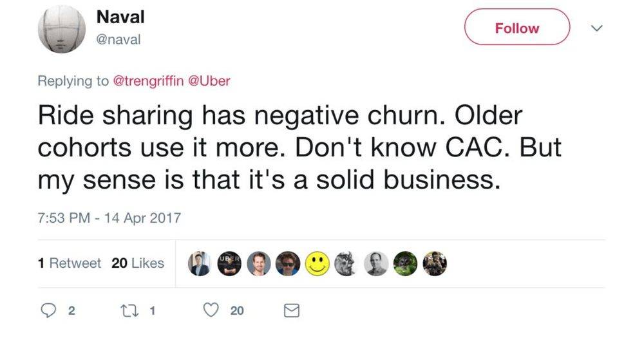
Task: Click the owl liker avatar
Action: tap(405, 263)
